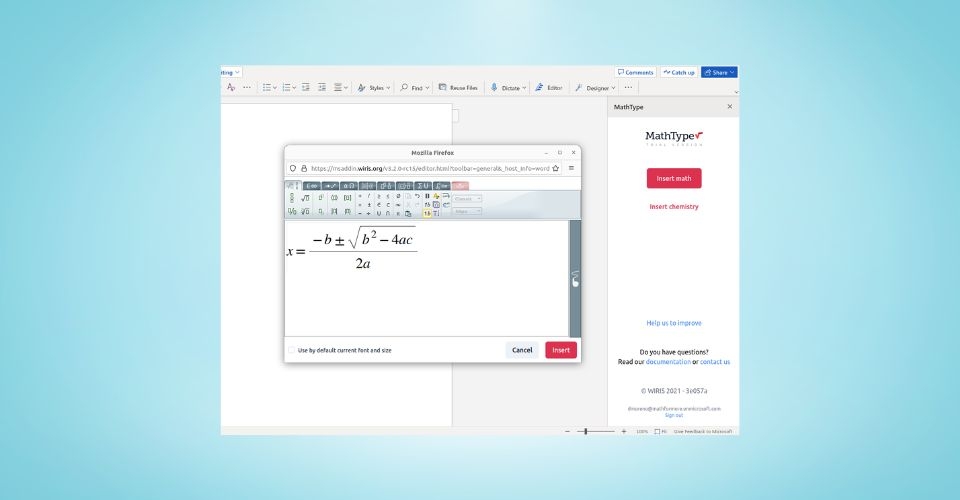Click the paste icon in MathType toolbar

pos(408,214)
